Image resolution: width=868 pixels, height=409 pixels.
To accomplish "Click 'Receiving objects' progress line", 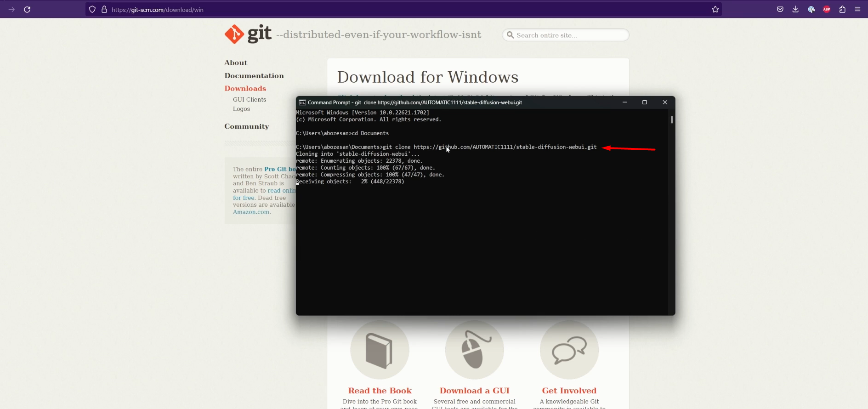I will pos(350,182).
